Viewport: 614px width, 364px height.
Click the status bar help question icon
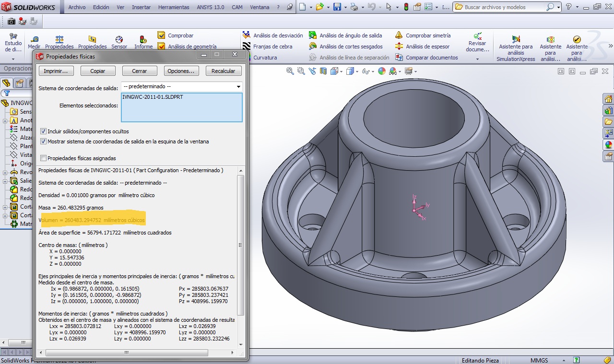coord(577,360)
